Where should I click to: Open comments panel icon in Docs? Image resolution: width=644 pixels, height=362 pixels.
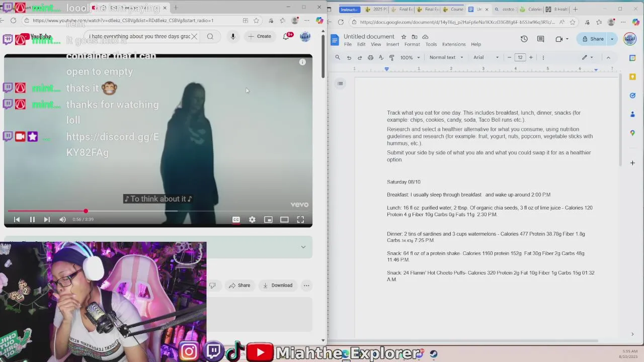pos(540,39)
